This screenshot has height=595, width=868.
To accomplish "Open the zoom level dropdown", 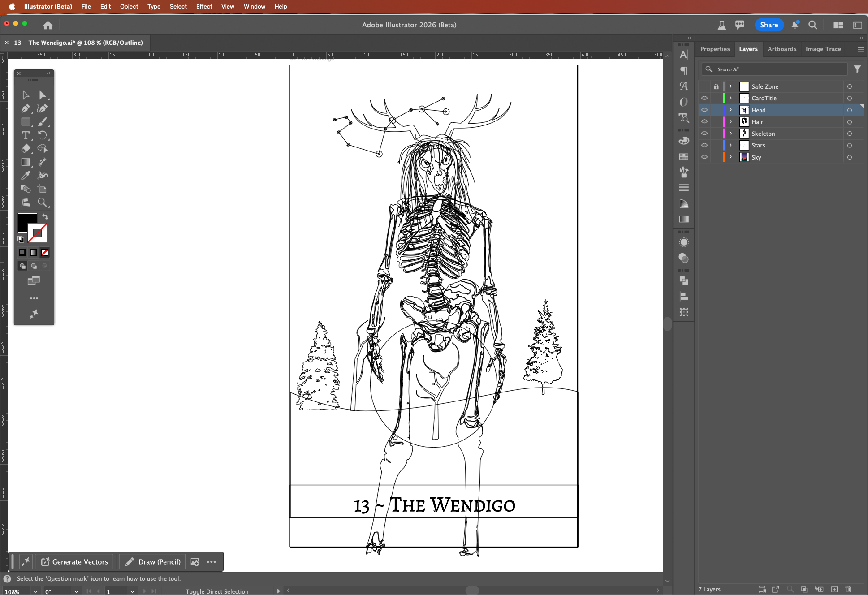I will point(35,591).
